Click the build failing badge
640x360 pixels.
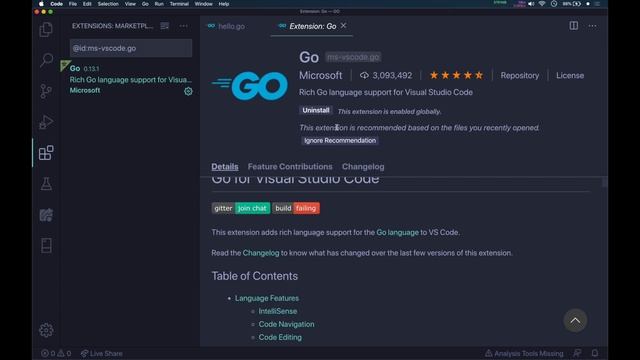296,208
